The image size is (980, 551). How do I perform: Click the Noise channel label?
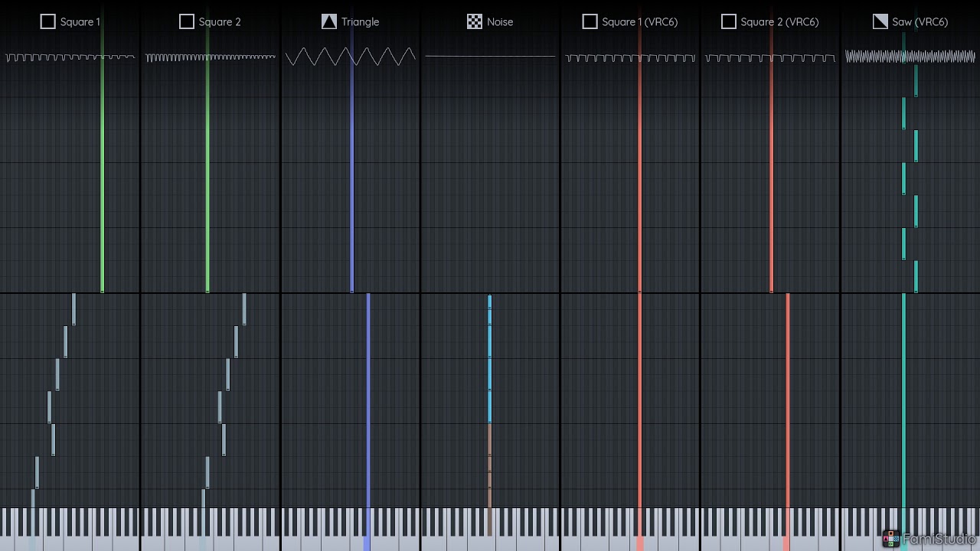500,21
